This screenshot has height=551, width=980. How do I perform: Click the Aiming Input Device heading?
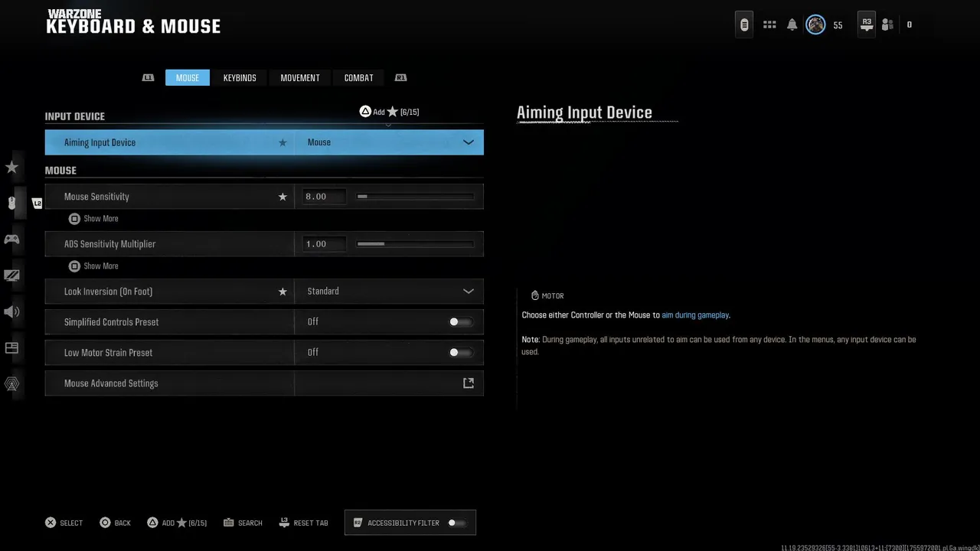point(584,112)
